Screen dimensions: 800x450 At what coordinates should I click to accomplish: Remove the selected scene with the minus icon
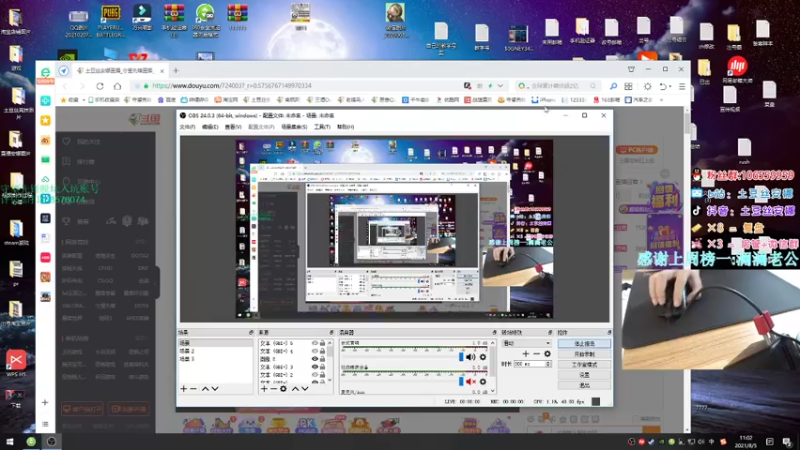pos(193,389)
